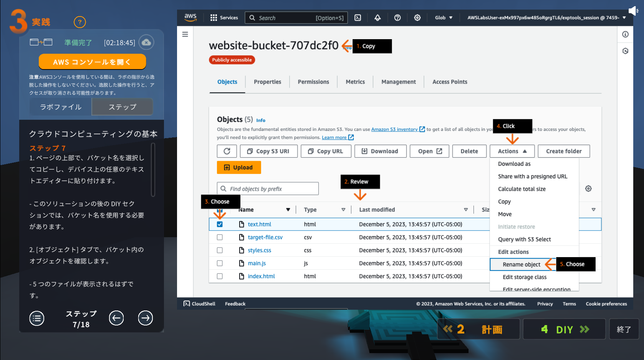Open the notifications bell icon
The height and width of the screenshot is (360, 644).
(377, 18)
